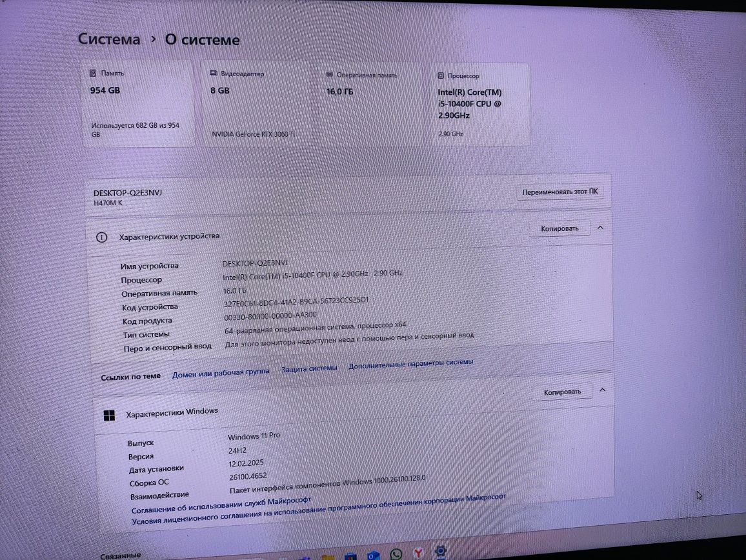Open the Защита системы link
The width and height of the screenshot is (746, 560).
(x=309, y=368)
